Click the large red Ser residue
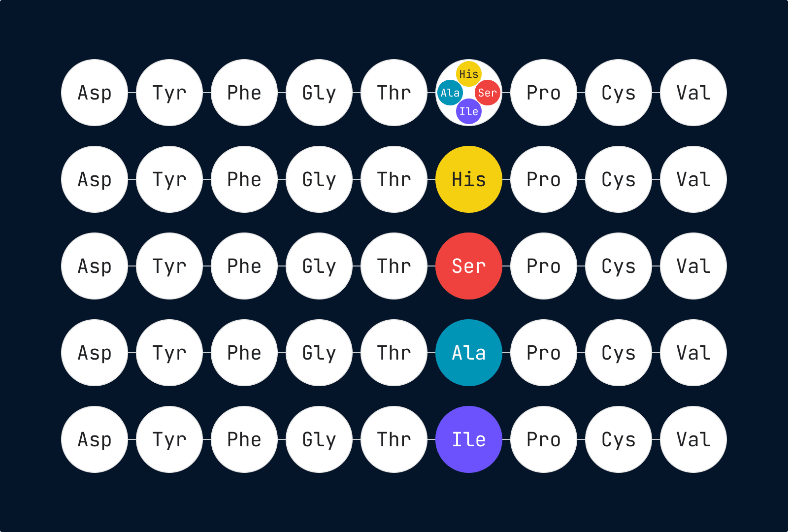 coord(469,266)
